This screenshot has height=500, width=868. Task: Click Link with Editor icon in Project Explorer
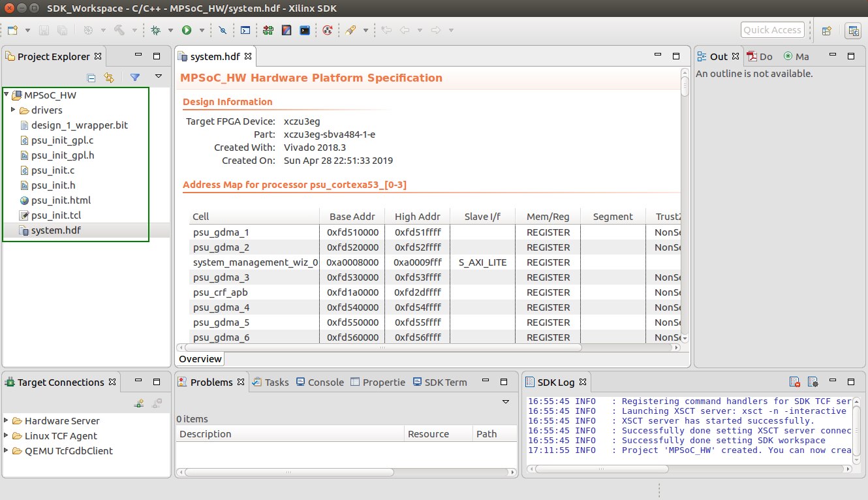tap(109, 78)
